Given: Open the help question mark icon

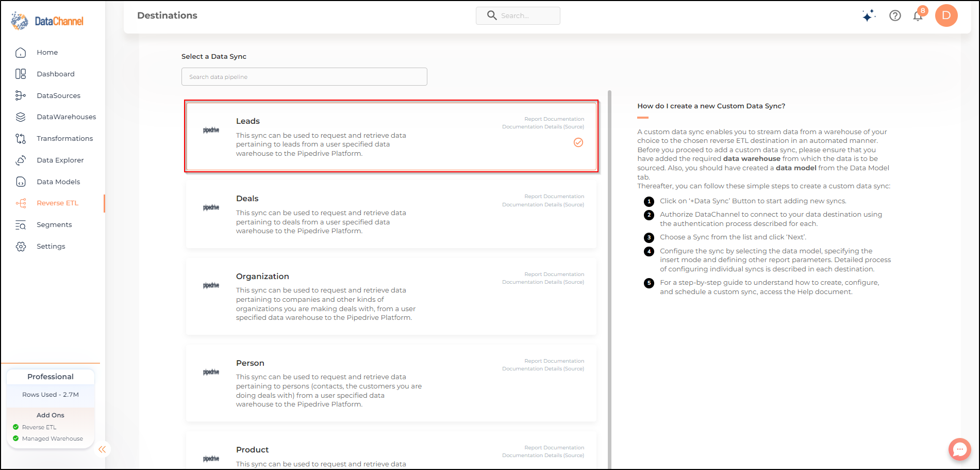Looking at the screenshot, I should tap(895, 15).
